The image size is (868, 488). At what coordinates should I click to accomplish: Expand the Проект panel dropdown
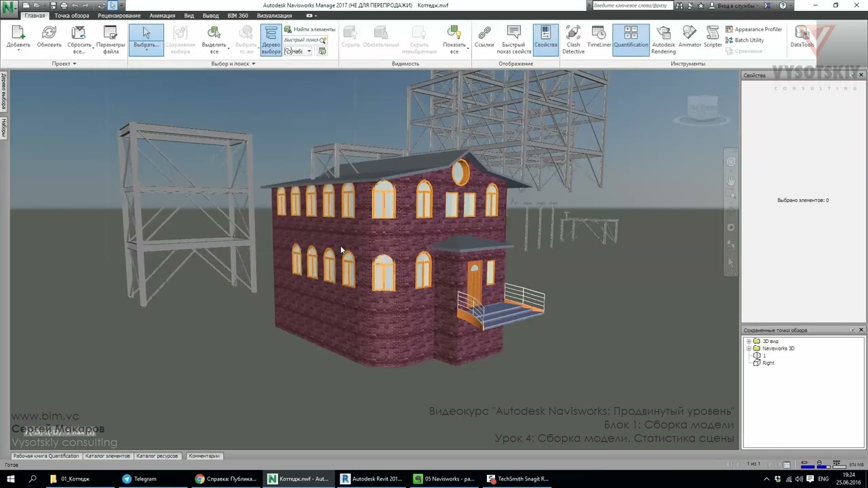coord(64,64)
